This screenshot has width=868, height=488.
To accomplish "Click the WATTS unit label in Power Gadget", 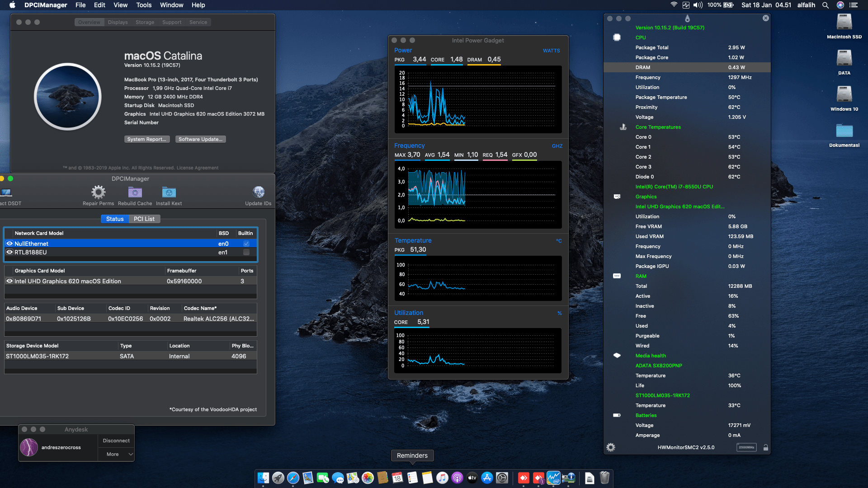I will (551, 51).
